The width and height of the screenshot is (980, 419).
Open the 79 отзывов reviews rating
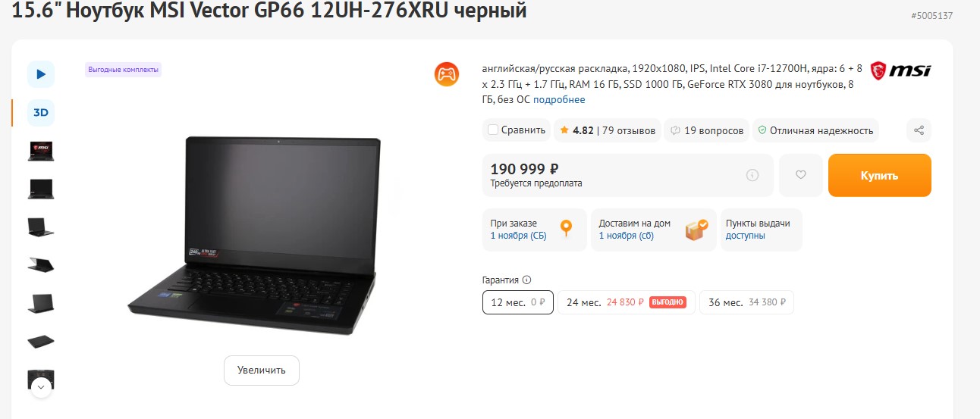click(608, 130)
